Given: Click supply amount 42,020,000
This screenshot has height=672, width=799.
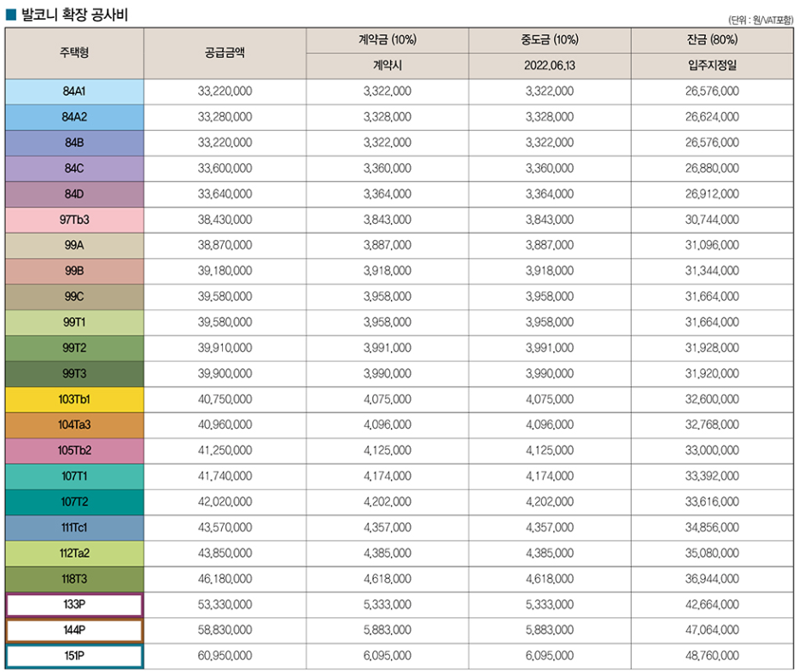Looking at the screenshot, I should coord(225,502).
